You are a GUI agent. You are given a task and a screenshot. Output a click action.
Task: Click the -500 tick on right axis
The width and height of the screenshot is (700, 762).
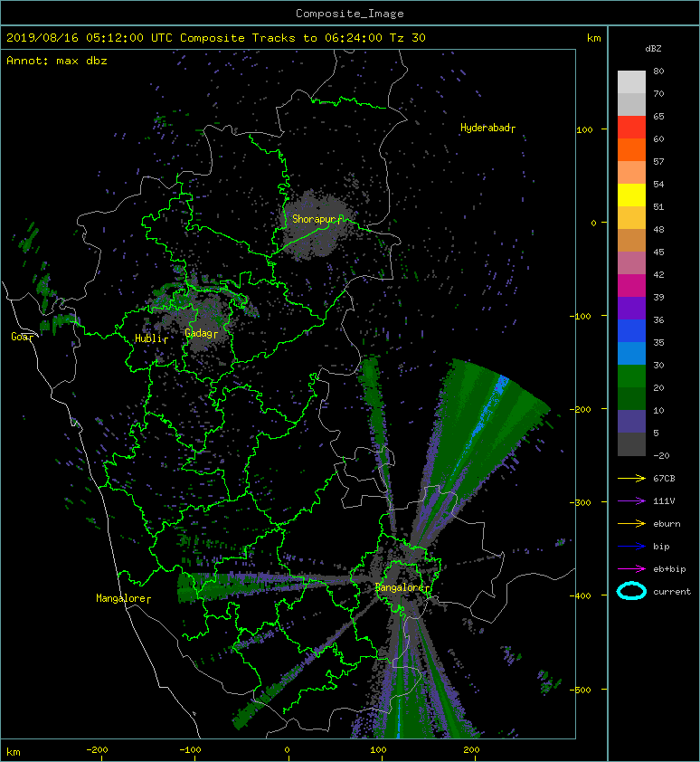tap(580, 691)
